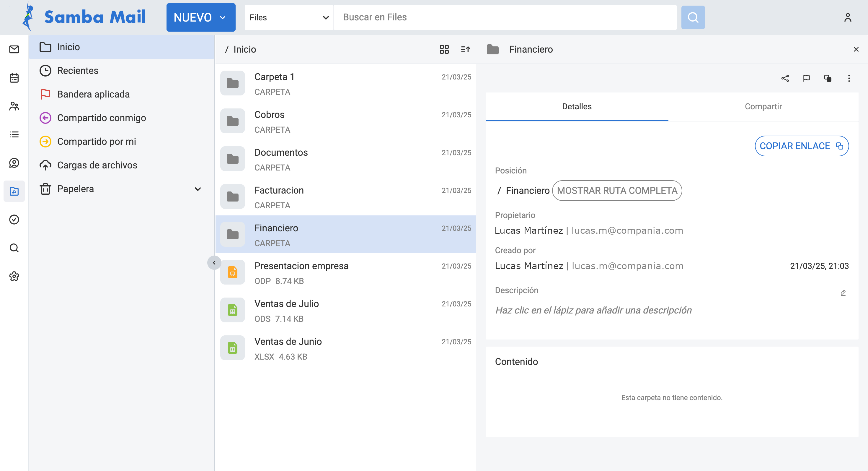Switch to the Compartir tab
The width and height of the screenshot is (868, 471).
tap(763, 107)
